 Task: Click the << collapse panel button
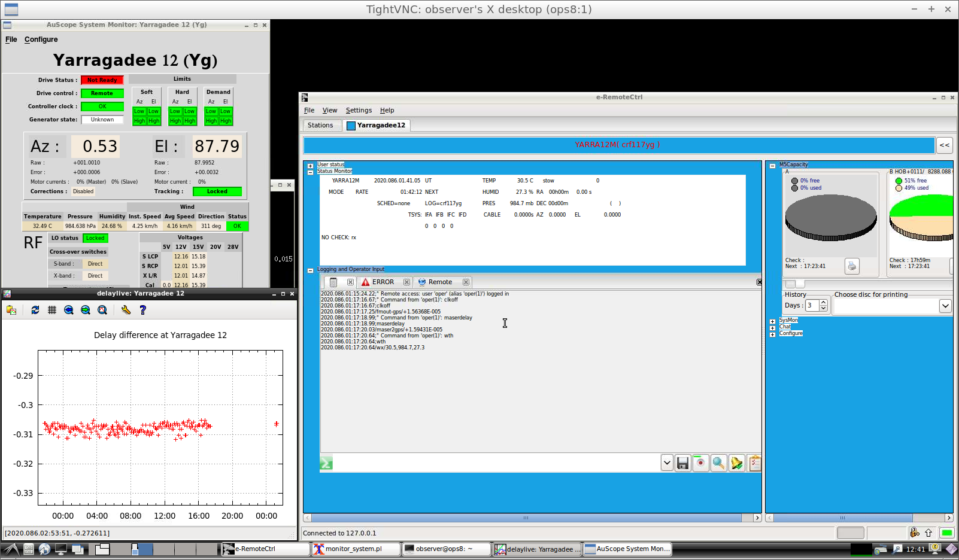point(944,145)
